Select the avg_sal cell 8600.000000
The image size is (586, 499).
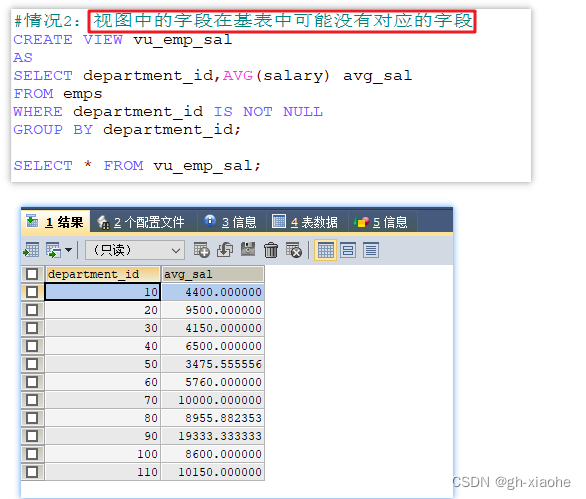213,454
